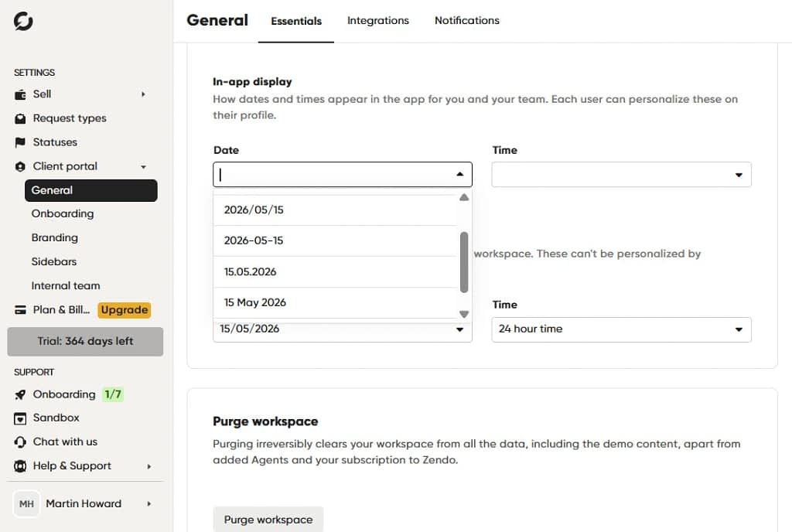Choose the 15.05.2026 date format option
Screen dimensions: 792x532
click(336, 272)
